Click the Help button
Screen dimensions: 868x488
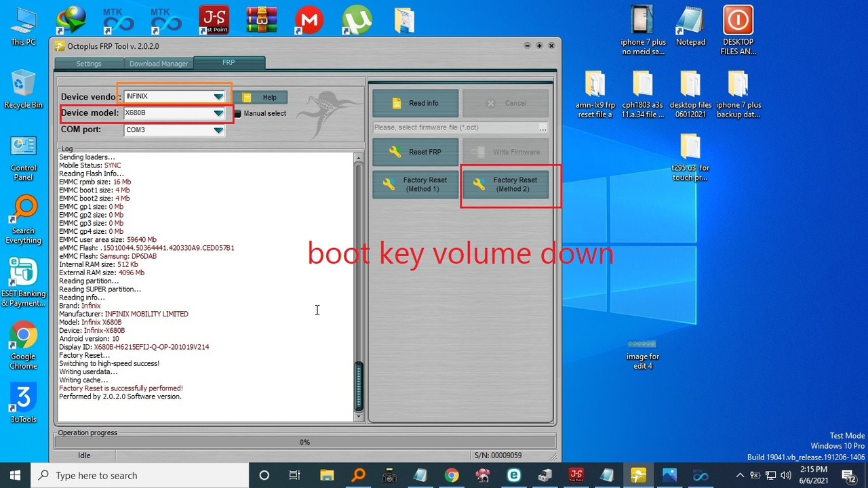(x=260, y=97)
